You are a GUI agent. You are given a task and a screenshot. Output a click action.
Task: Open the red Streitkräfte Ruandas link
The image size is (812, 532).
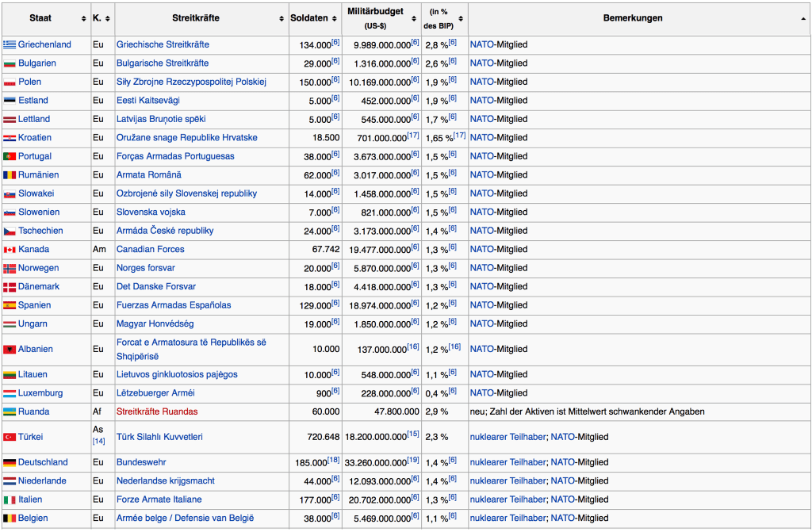click(157, 411)
